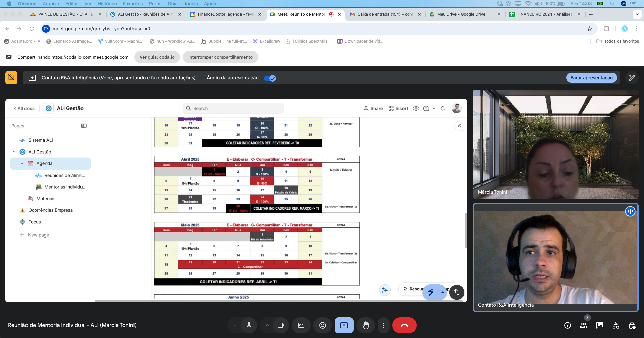Turn on closed captions
The image size is (644, 338).
tap(301, 325)
